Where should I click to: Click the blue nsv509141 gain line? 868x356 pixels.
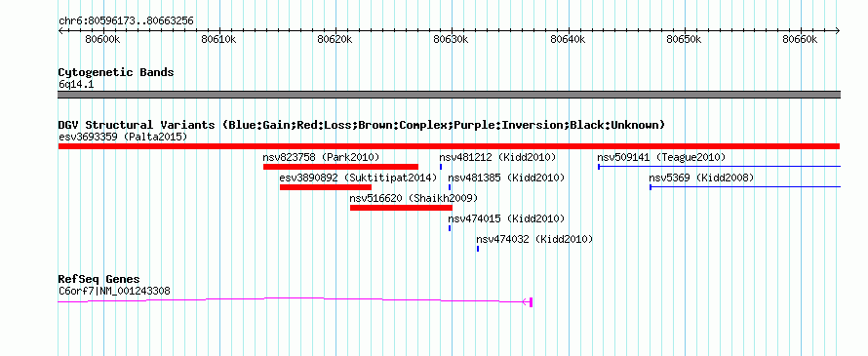click(x=719, y=167)
